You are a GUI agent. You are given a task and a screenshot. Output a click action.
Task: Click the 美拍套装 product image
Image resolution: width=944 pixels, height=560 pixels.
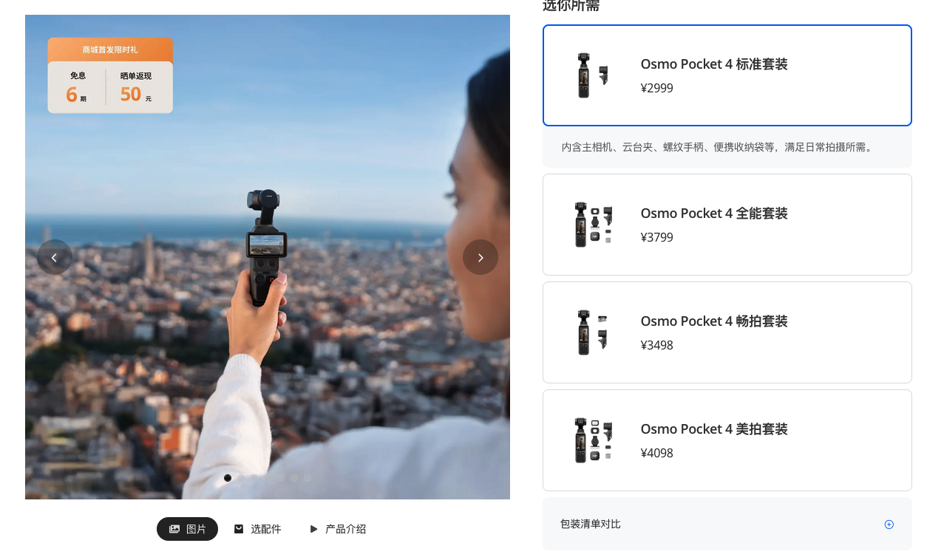pos(594,440)
